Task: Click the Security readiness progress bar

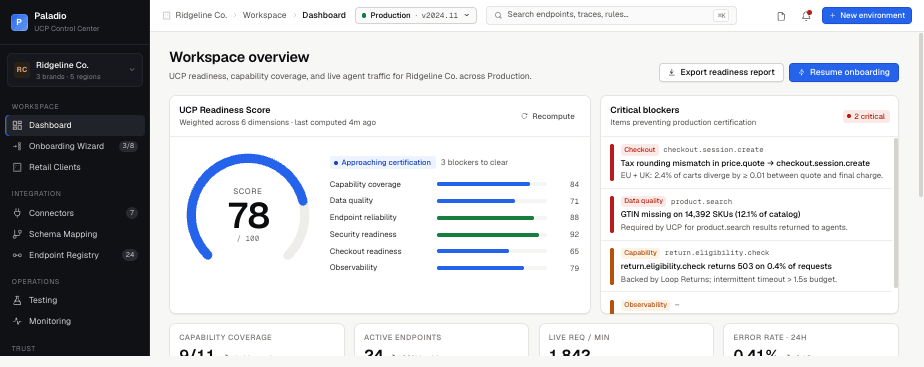Action: [492, 234]
